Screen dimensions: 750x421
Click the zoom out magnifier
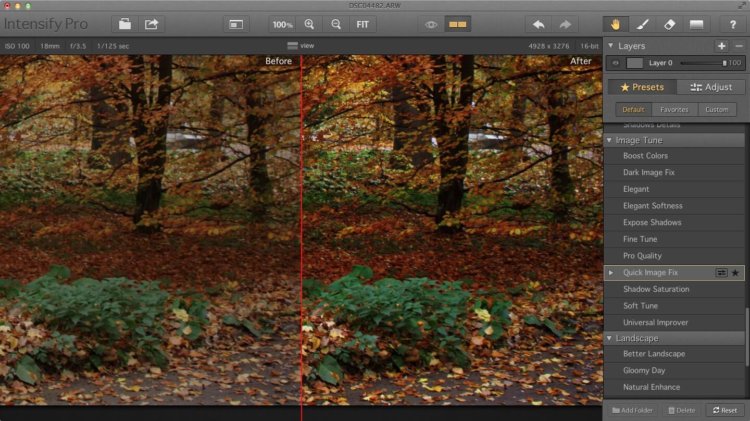pos(336,24)
